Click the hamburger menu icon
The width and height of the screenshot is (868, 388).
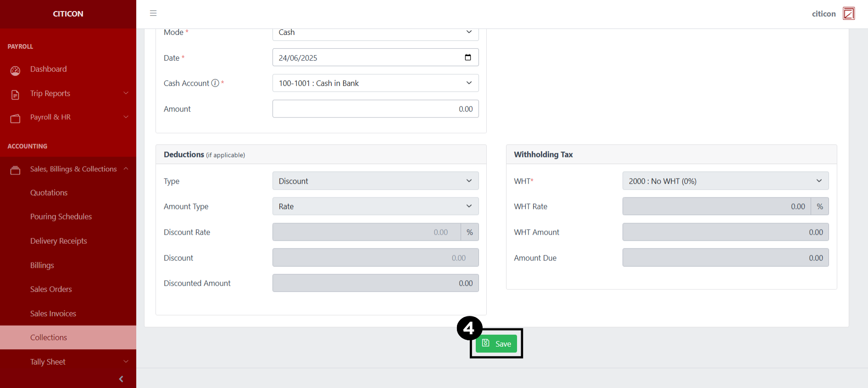153,13
